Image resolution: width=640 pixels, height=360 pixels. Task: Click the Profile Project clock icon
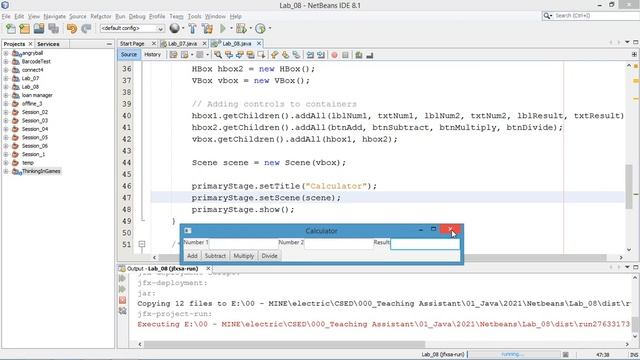[260, 28]
